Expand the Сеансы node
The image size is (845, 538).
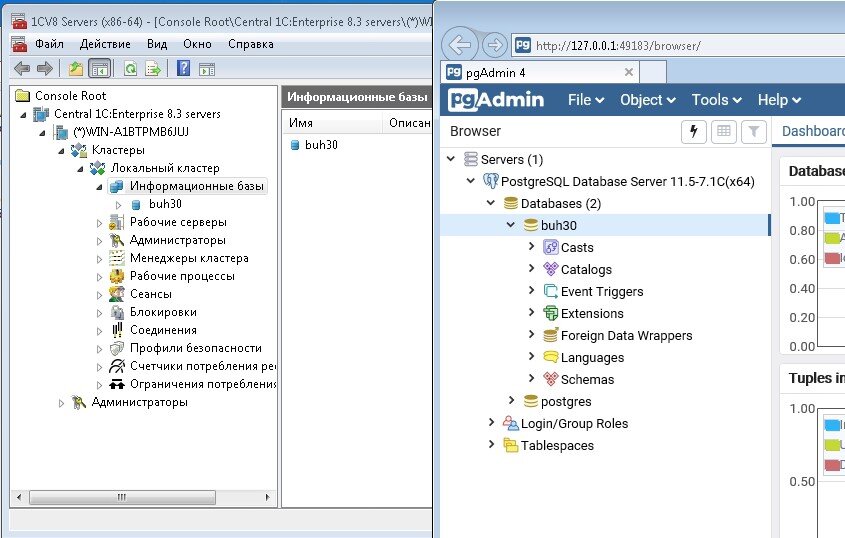[x=100, y=295]
